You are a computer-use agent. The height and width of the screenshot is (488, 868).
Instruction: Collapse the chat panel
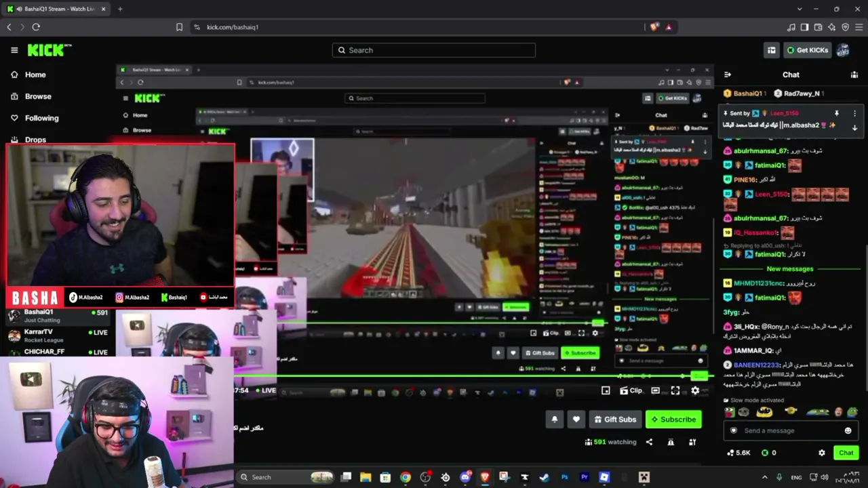728,75
